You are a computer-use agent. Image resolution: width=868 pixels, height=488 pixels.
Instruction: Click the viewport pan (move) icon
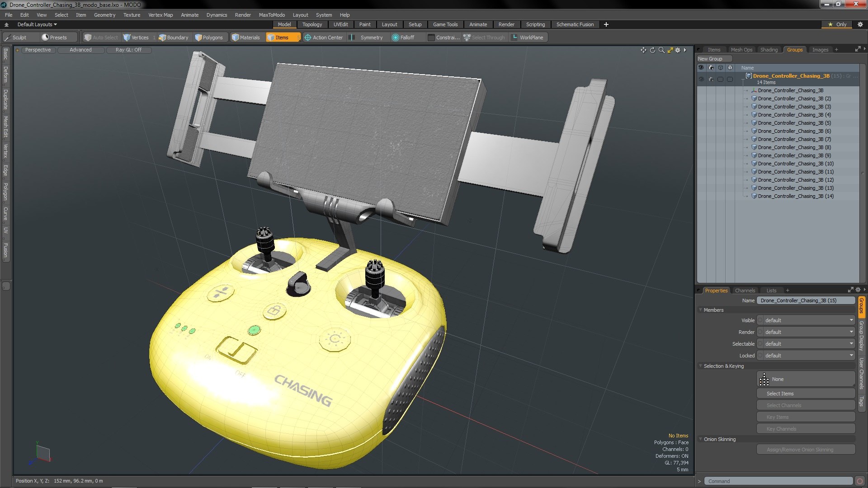tap(643, 50)
